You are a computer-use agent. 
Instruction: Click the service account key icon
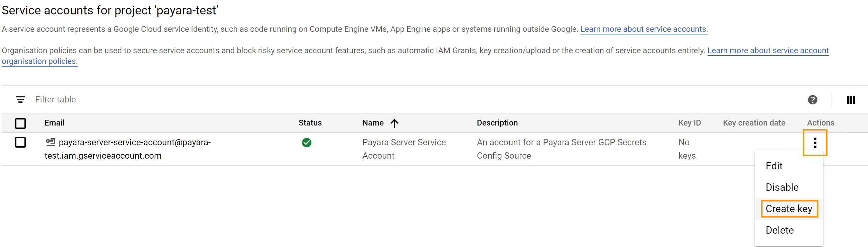point(51,142)
